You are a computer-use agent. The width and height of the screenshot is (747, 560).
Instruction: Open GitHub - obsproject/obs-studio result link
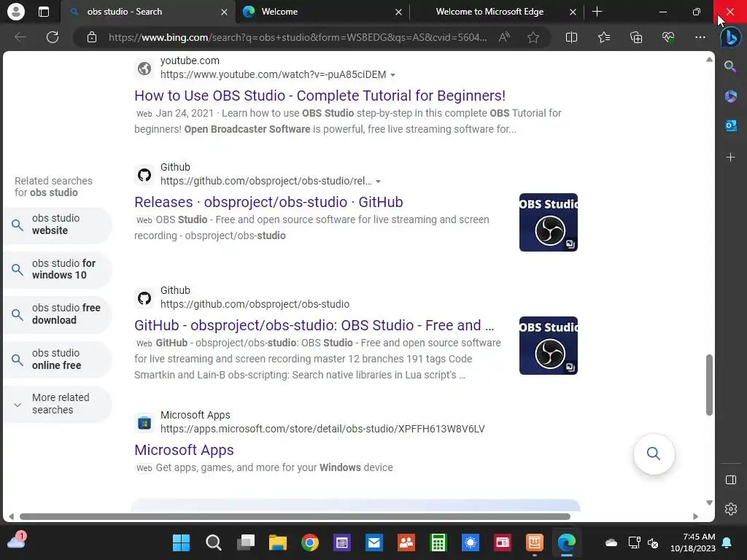pos(314,325)
